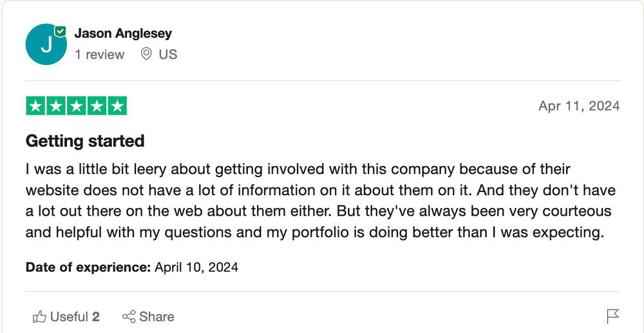Click the "Date of experience" line
644x333 pixels.
coord(132,267)
